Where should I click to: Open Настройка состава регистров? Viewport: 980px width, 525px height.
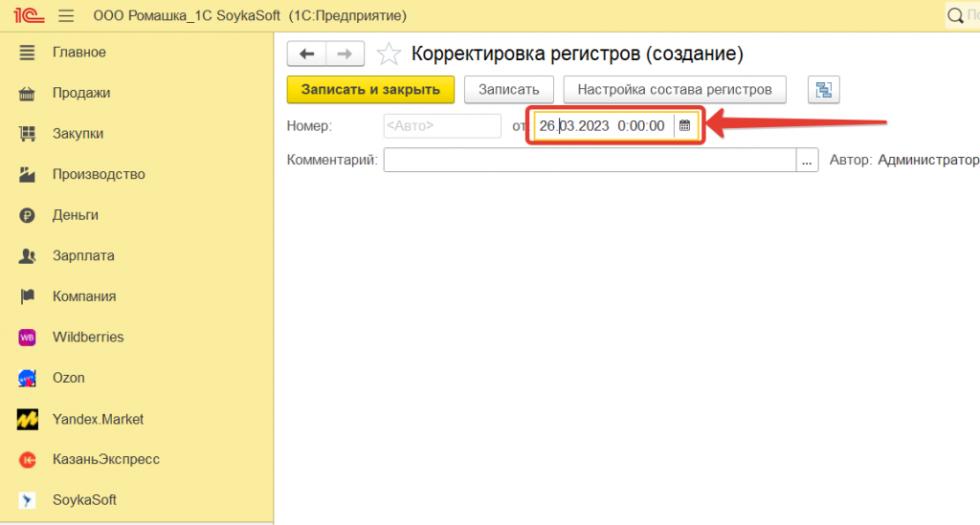[674, 90]
